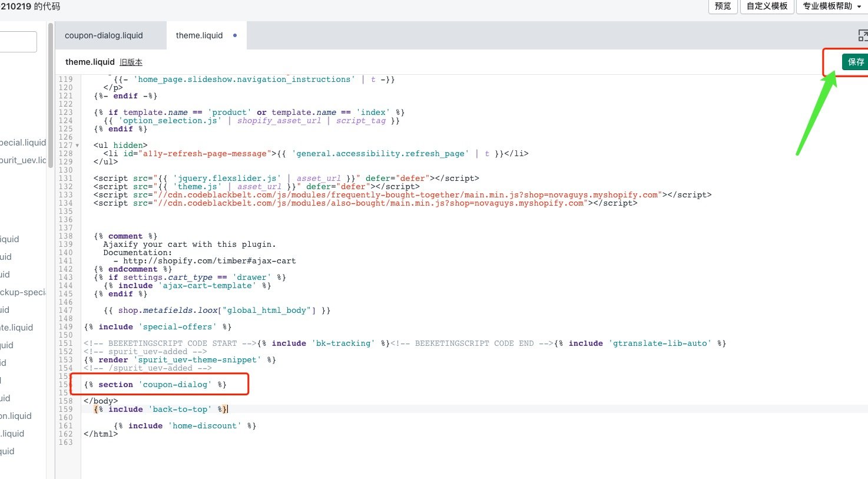The image size is (868, 479).
Task: Collapse the code fold arrow at line 127
Action: pyautogui.click(x=76, y=145)
